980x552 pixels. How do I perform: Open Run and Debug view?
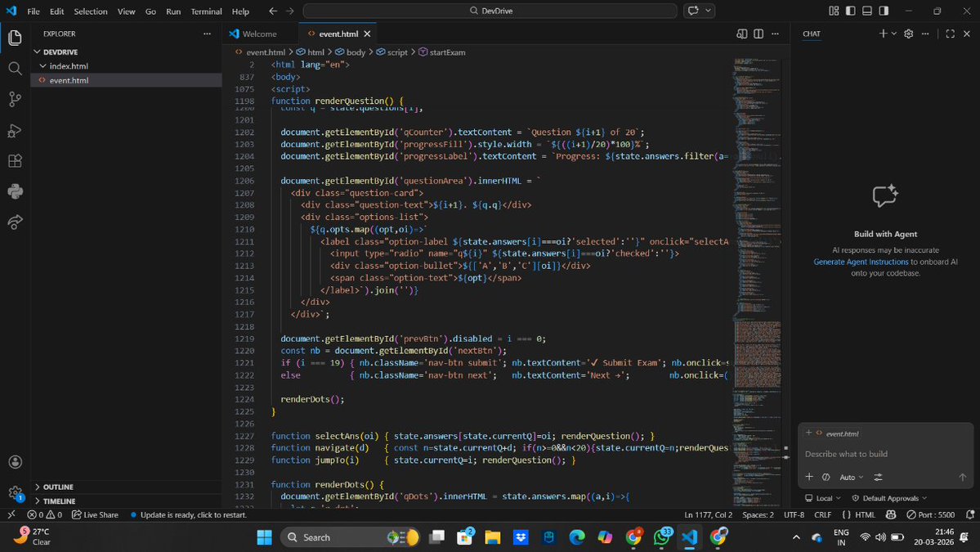tap(15, 130)
